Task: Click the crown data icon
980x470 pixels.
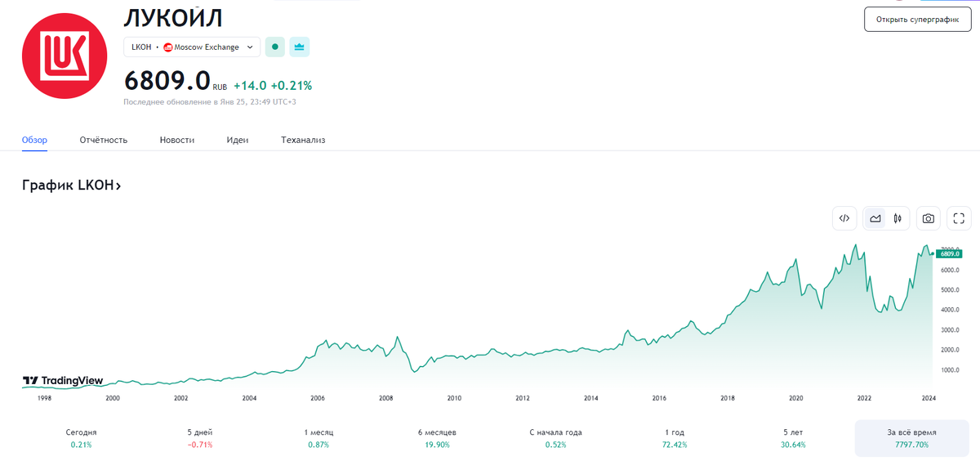Action: tap(299, 47)
